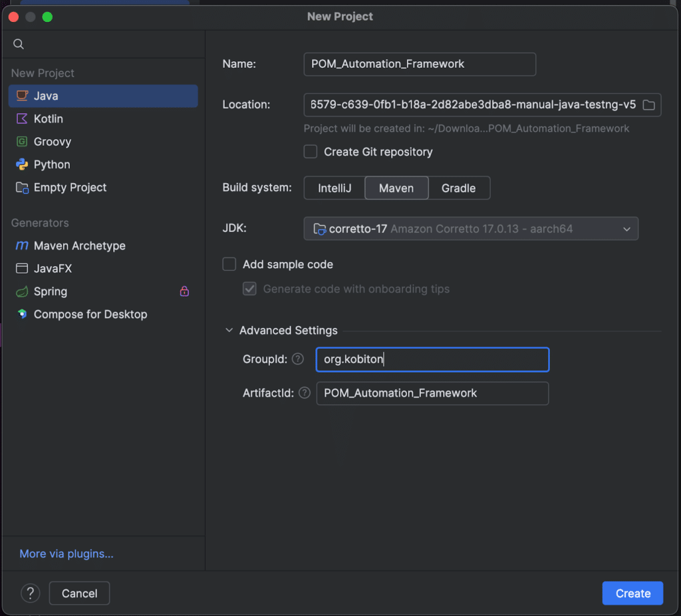Choose the Groovy project icon

[x=22, y=142]
